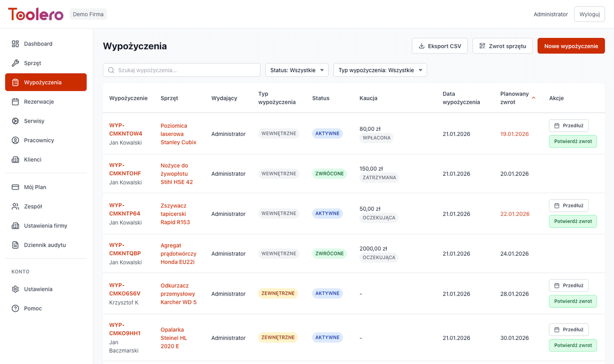Viewport: 614px width, 364px height.
Task: Click the Klienci building icon
Action: [x=15, y=160]
